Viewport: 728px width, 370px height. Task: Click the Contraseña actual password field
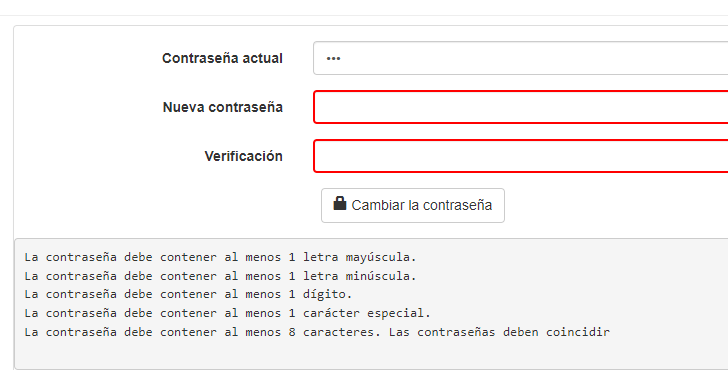tap(520, 58)
